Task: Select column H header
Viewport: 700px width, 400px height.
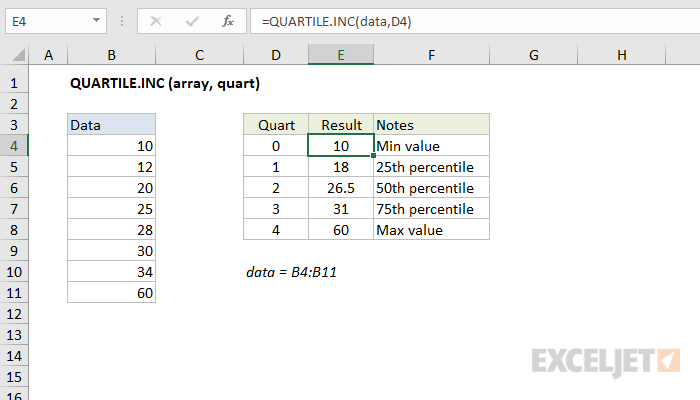Action: (621, 55)
